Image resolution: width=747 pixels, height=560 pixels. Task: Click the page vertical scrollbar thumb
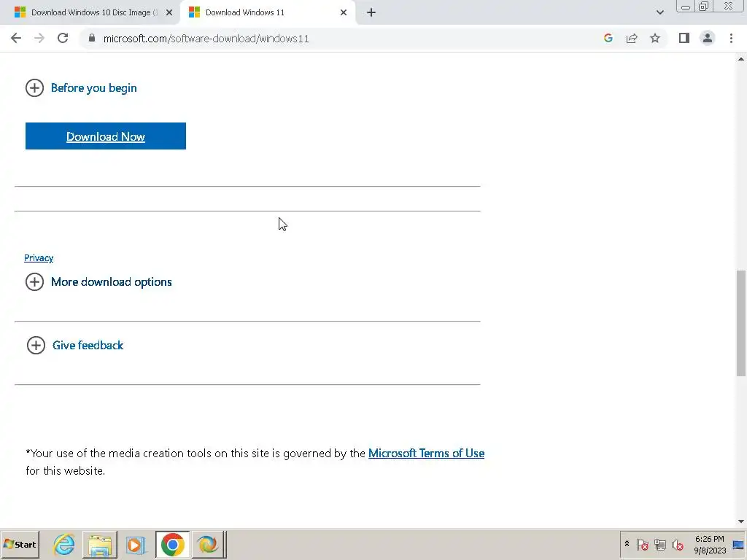pos(741,323)
